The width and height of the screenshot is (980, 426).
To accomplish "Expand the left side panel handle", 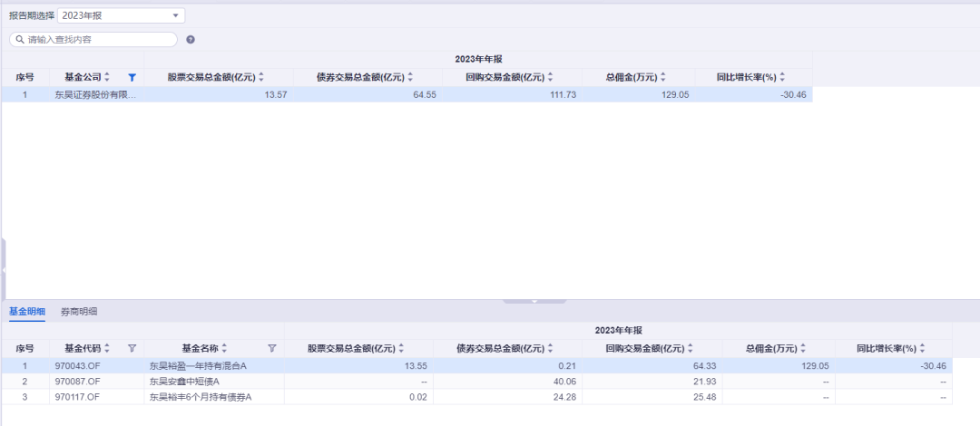I will pyautogui.click(x=3, y=270).
